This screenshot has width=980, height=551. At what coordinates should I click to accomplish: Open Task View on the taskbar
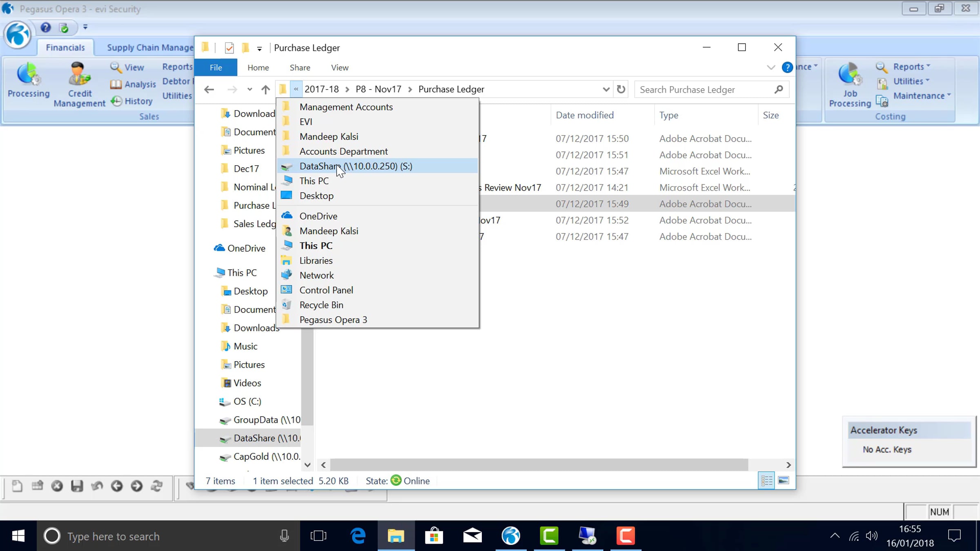pos(318,535)
